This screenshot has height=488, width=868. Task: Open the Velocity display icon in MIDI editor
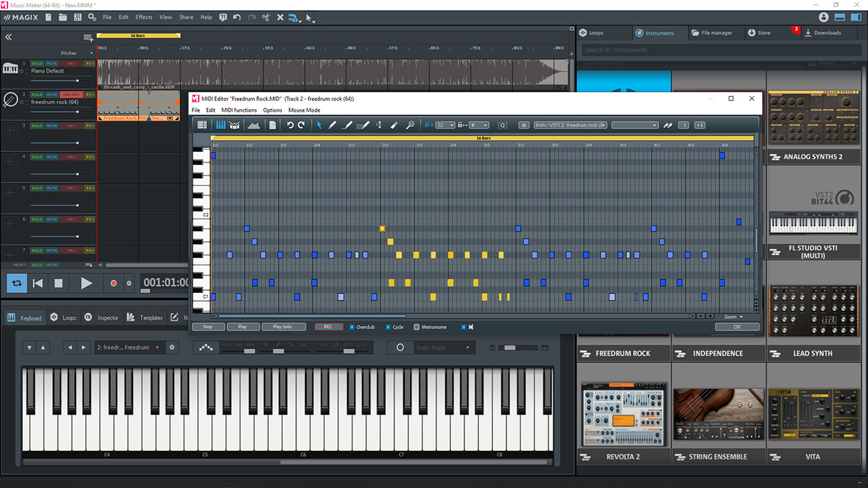[x=254, y=125]
